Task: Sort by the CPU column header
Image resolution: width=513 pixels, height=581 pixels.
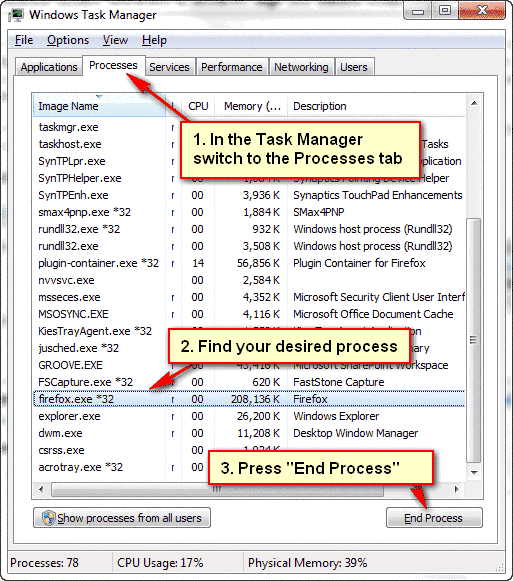Action: pos(198,106)
